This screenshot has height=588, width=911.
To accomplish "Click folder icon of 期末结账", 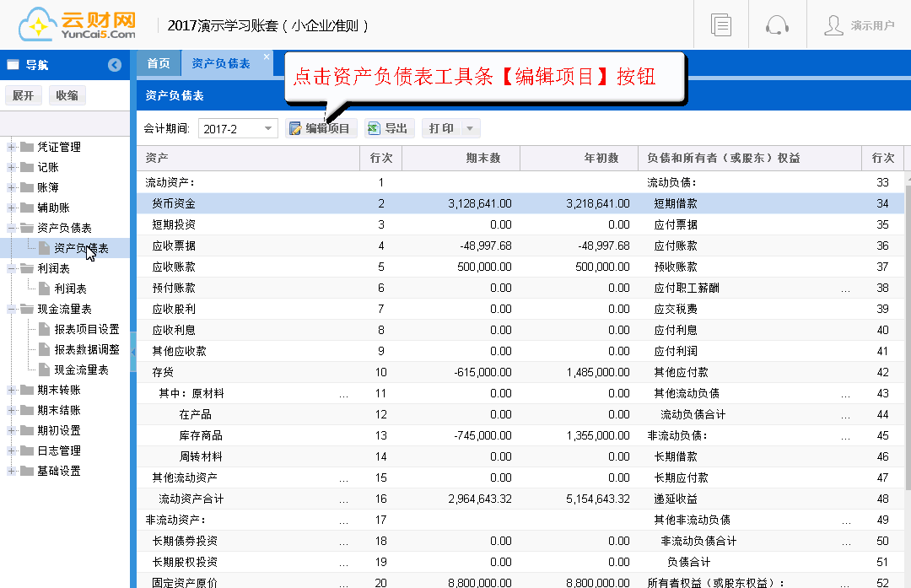I will 27,410.
